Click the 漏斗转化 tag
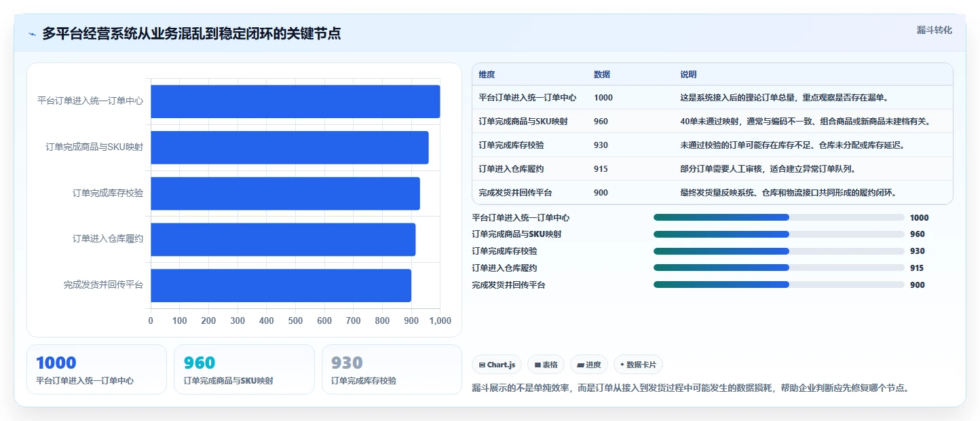 (935, 30)
